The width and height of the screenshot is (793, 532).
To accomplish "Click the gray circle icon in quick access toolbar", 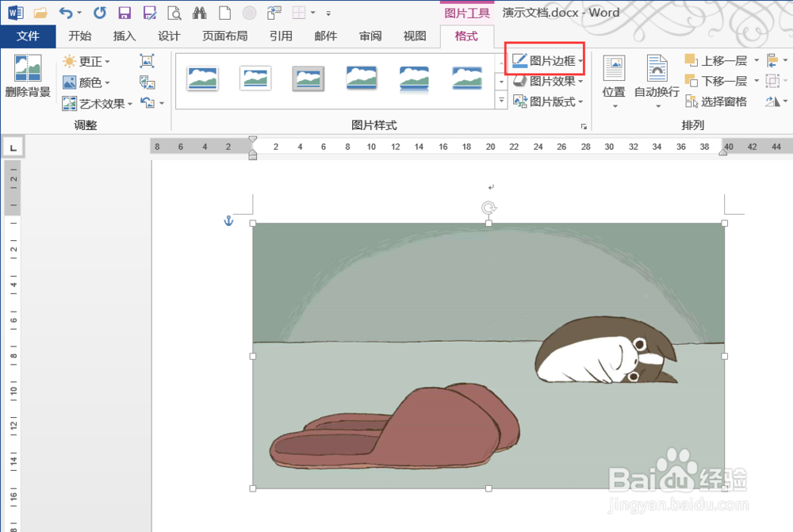I will coord(249,13).
